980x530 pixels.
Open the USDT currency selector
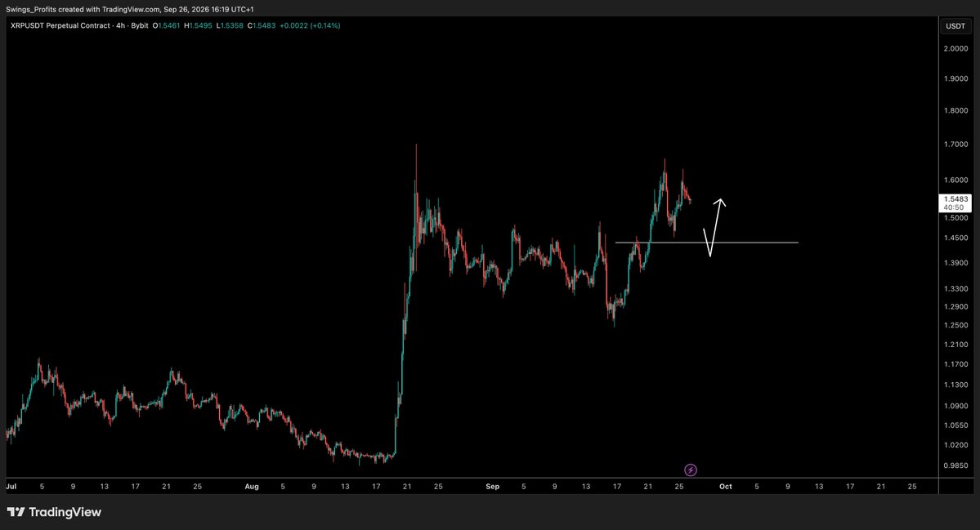pos(955,26)
